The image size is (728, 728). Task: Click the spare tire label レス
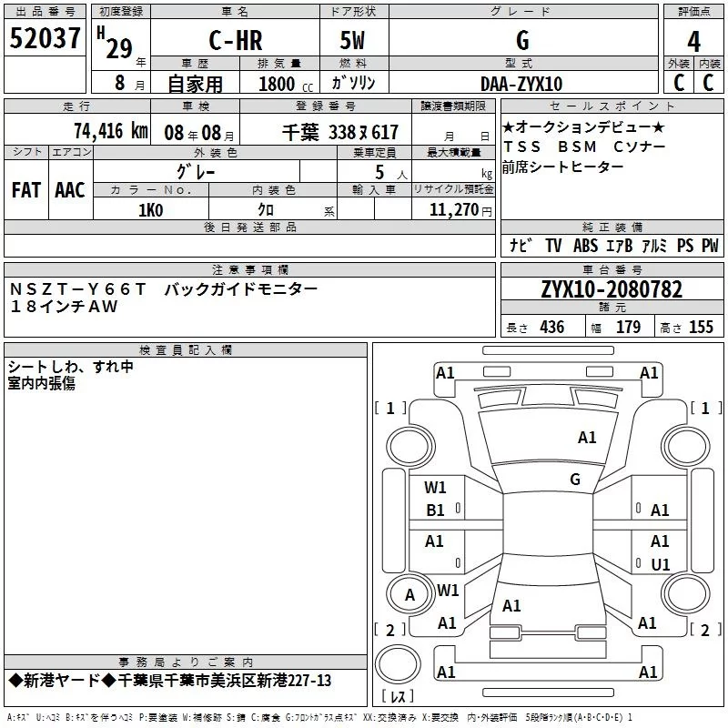coord(398,696)
